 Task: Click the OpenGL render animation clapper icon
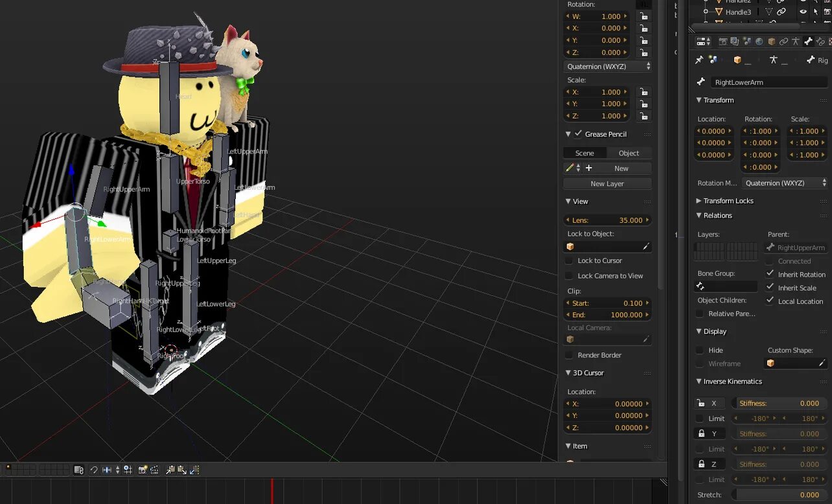tap(154, 470)
